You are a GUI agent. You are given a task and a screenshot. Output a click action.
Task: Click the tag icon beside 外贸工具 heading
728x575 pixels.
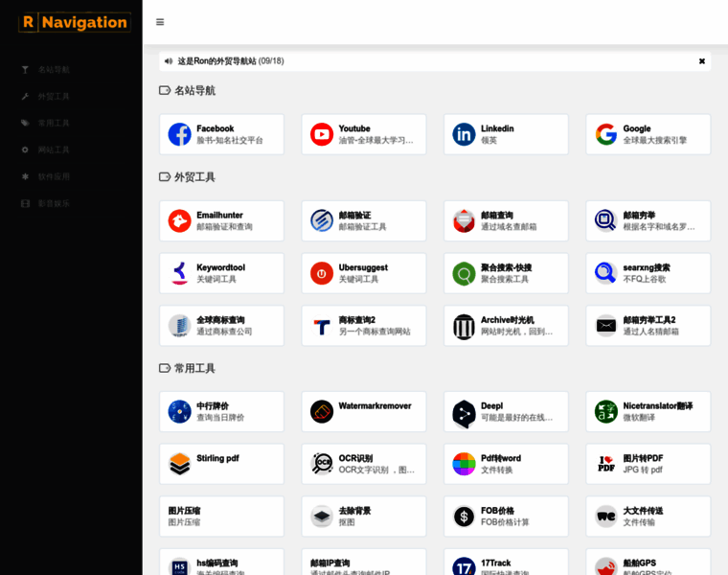coord(165,177)
